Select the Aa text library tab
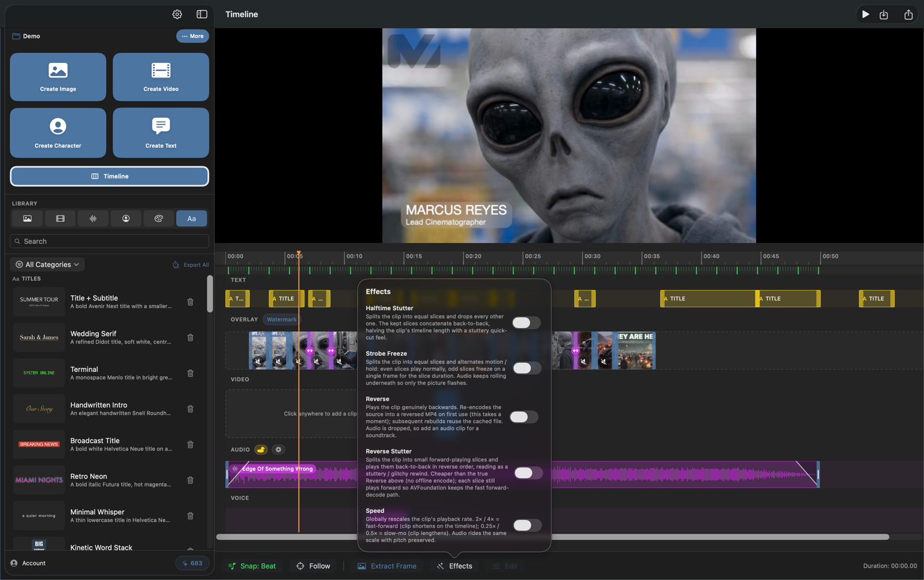Image resolution: width=924 pixels, height=580 pixels. click(192, 218)
